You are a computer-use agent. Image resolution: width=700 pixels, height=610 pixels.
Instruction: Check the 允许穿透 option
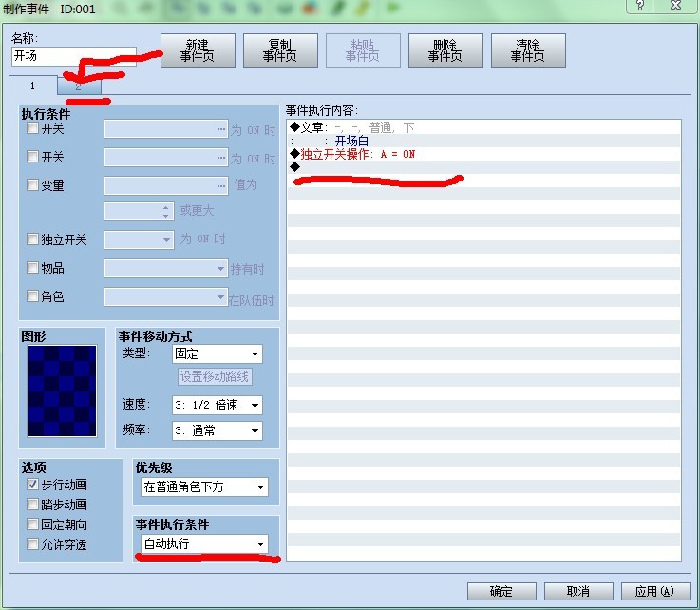point(32,543)
